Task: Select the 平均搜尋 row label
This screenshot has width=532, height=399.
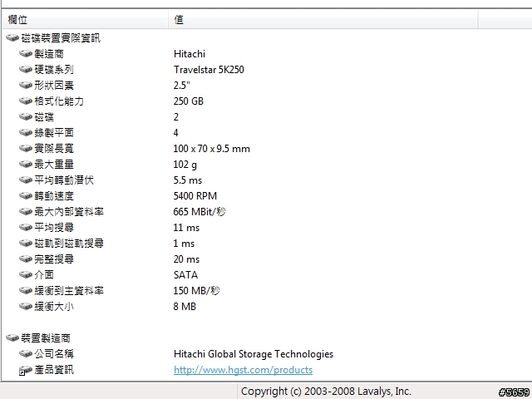Action: point(54,227)
